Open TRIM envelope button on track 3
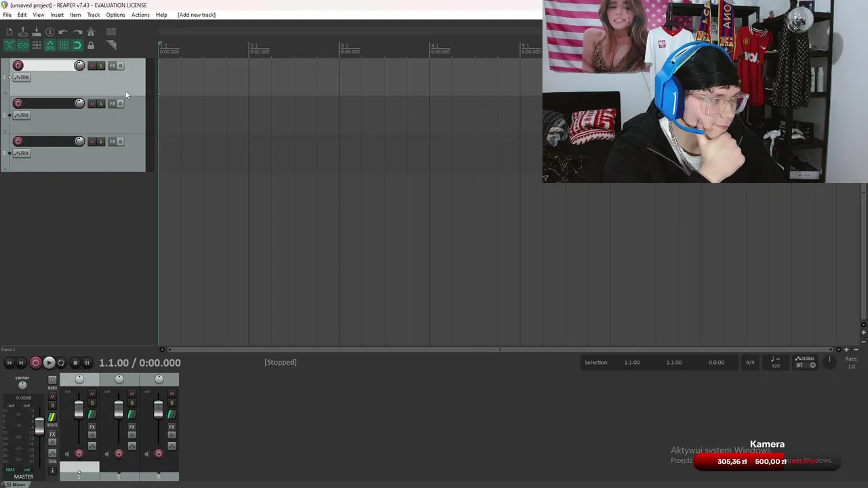 point(22,153)
